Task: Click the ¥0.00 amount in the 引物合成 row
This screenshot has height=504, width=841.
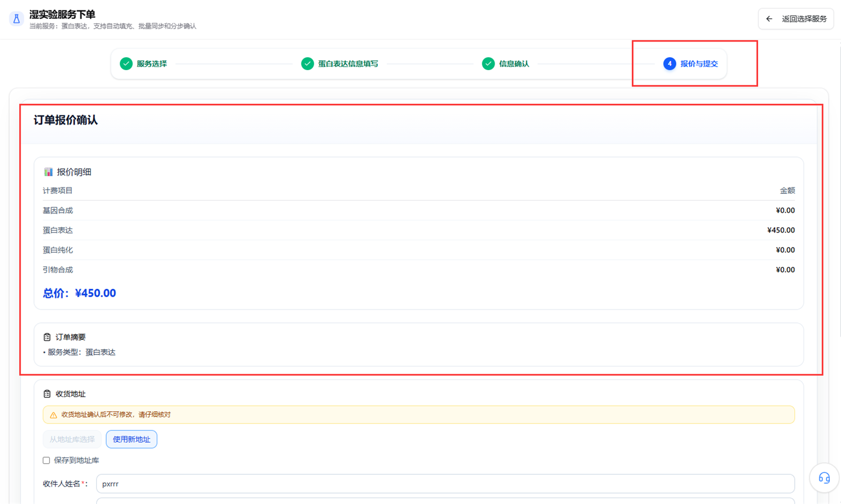Action: 786,270
